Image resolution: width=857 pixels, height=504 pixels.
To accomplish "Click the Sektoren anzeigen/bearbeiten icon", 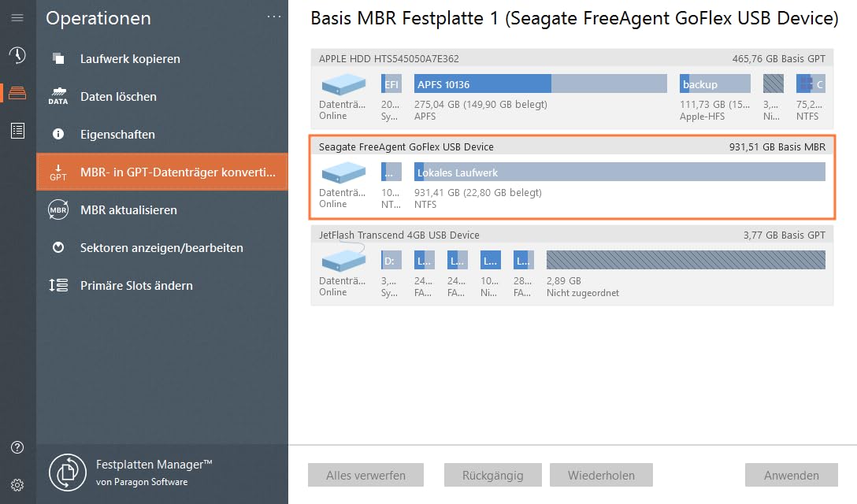I will tap(58, 247).
